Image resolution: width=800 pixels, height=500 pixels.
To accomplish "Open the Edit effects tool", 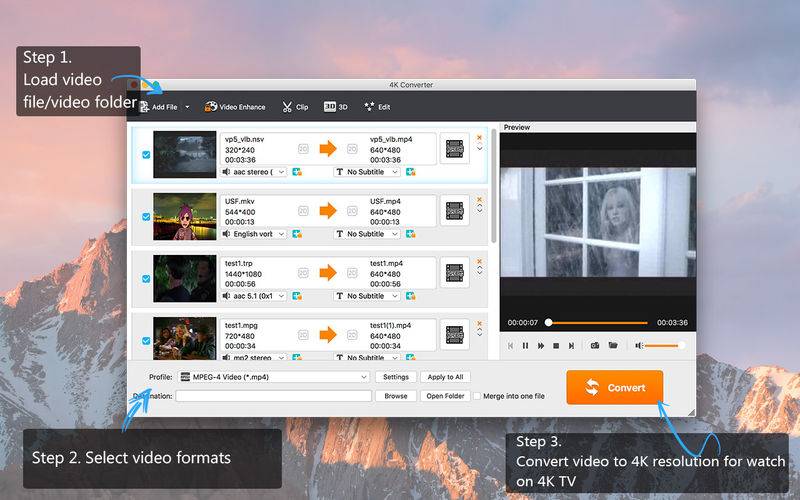I will pos(377,107).
